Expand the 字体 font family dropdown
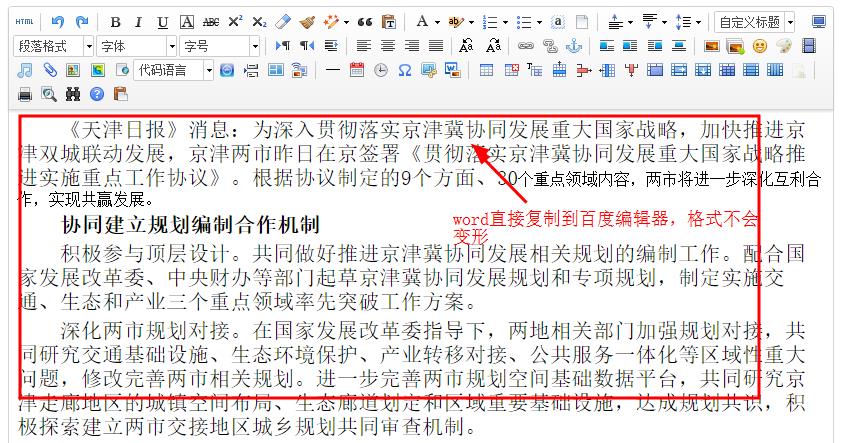The width and height of the screenshot is (844, 443). point(137,46)
